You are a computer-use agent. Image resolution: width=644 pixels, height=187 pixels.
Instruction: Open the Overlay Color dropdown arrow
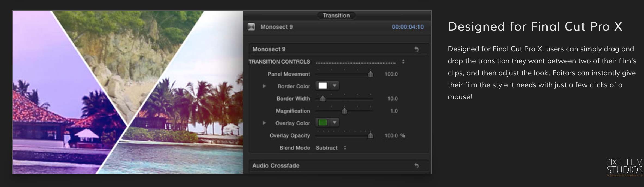coord(335,123)
